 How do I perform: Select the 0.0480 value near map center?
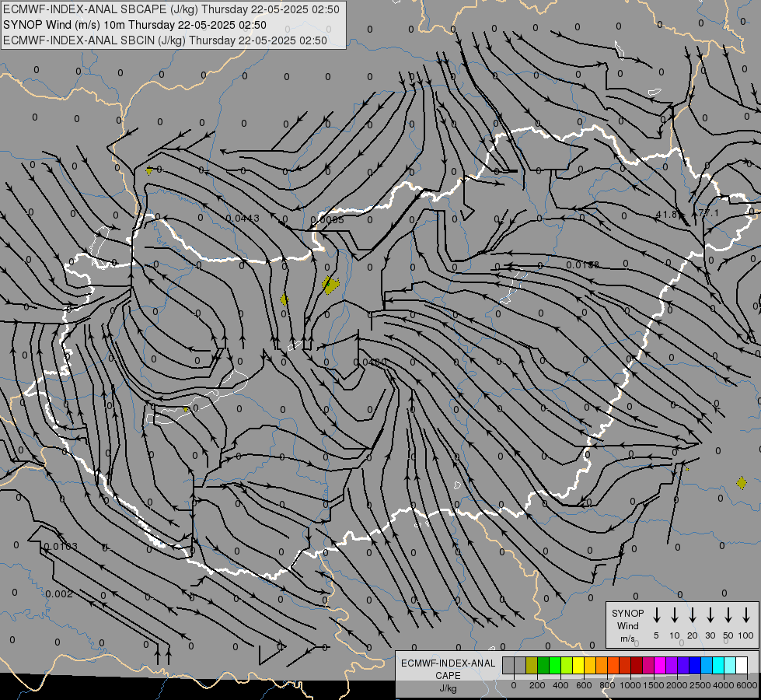(x=370, y=362)
